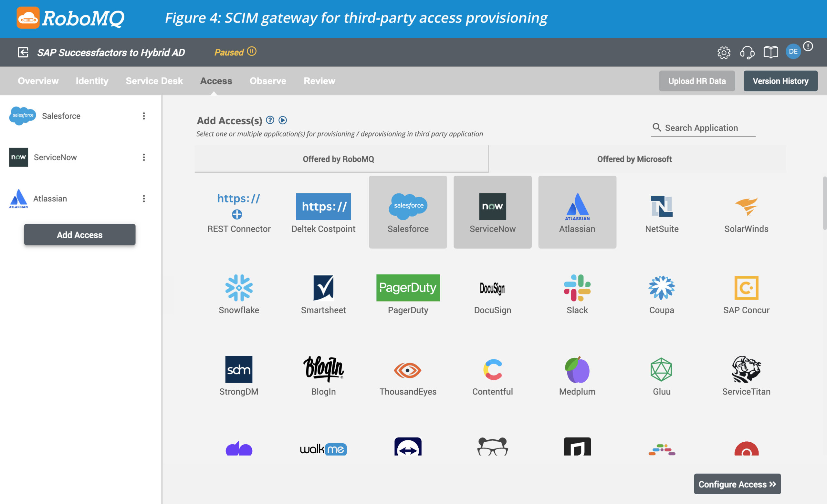Go to the Review tab
The image size is (827, 504).
pyautogui.click(x=319, y=80)
